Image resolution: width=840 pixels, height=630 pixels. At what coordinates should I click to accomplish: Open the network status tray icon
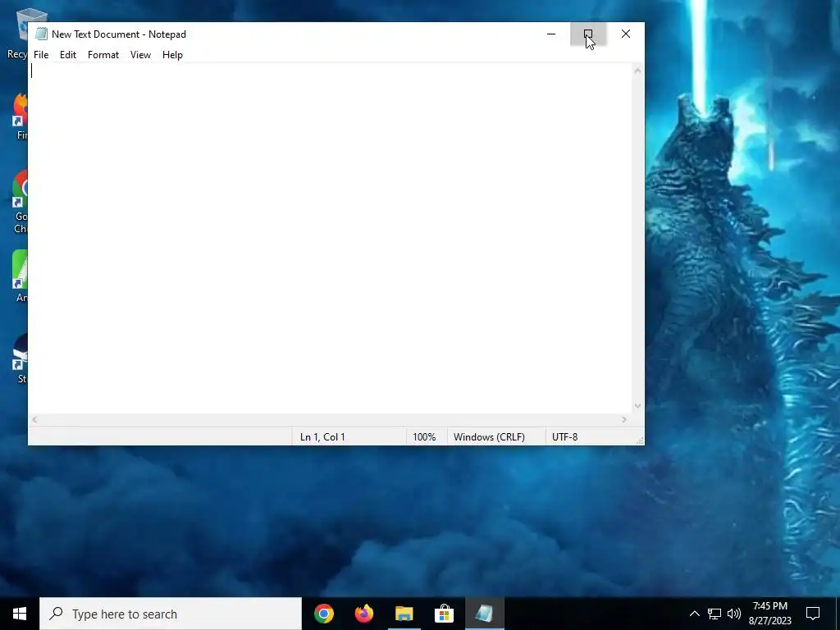(x=714, y=614)
